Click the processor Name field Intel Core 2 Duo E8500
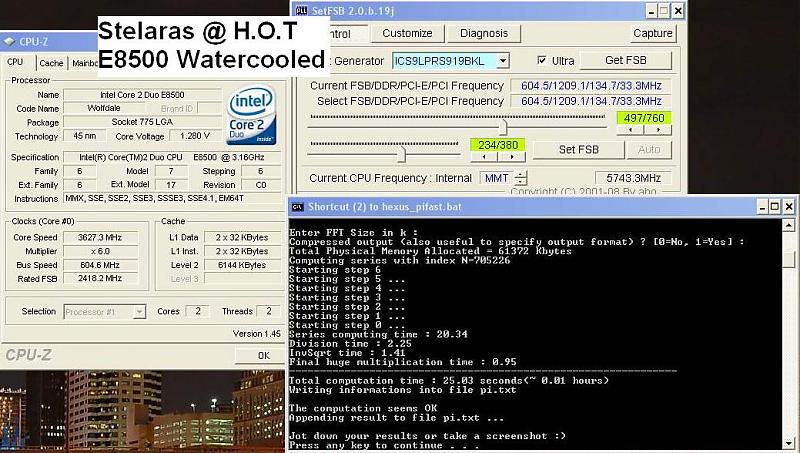 [x=142, y=95]
